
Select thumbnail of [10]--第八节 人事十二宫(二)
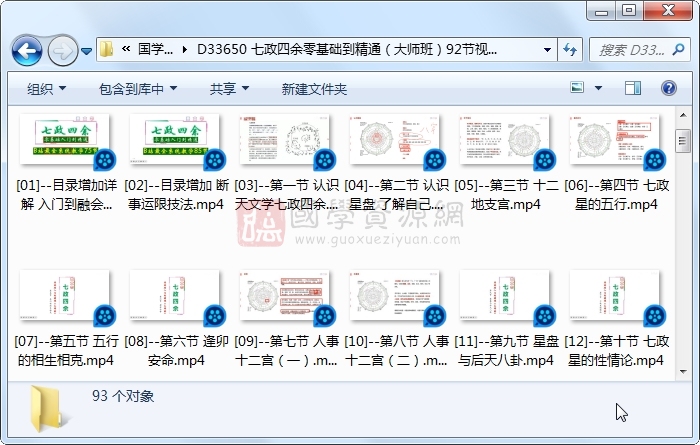[394, 295]
